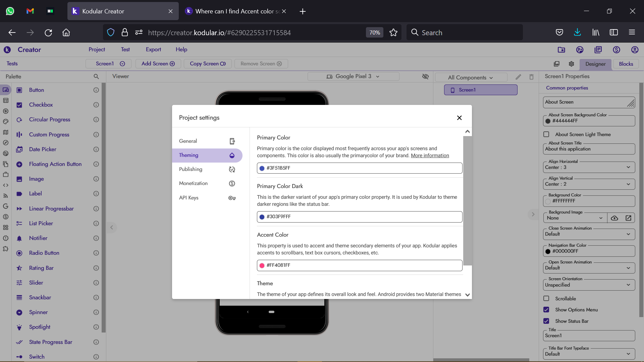The height and width of the screenshot is (362, 644).
Task: Open the Monetization settings tab
Action: coord(207,183)
